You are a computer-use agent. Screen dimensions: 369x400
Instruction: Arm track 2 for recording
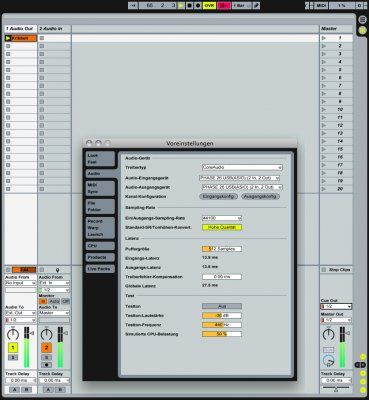pyautogui.click(x=46, y=365)
